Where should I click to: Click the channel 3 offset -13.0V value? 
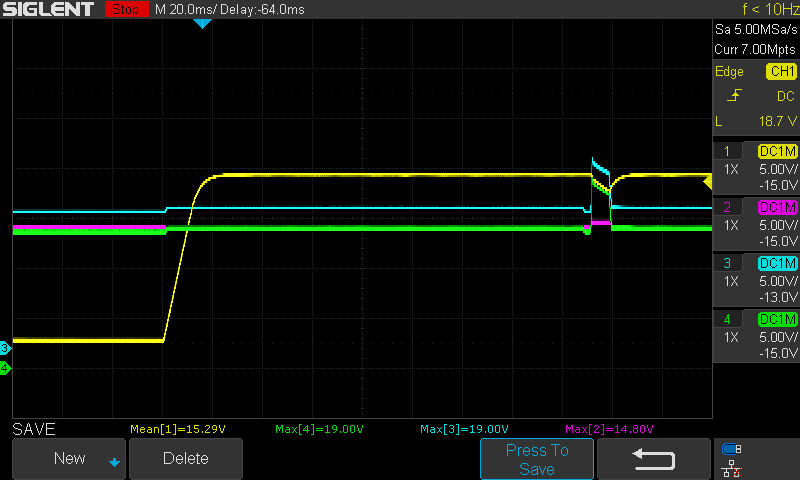click(x=778, y=297)
